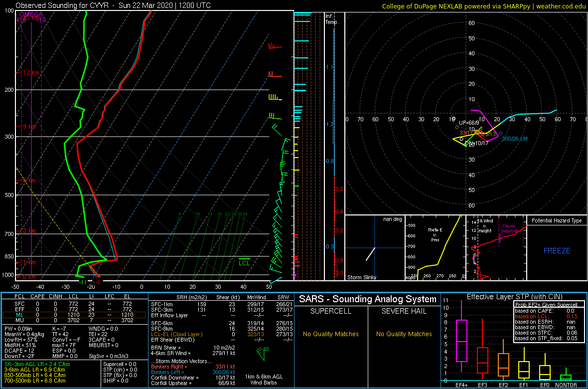Click the NONTOR axis label
This screenshot has height=389, width=588.
(566, 385)
